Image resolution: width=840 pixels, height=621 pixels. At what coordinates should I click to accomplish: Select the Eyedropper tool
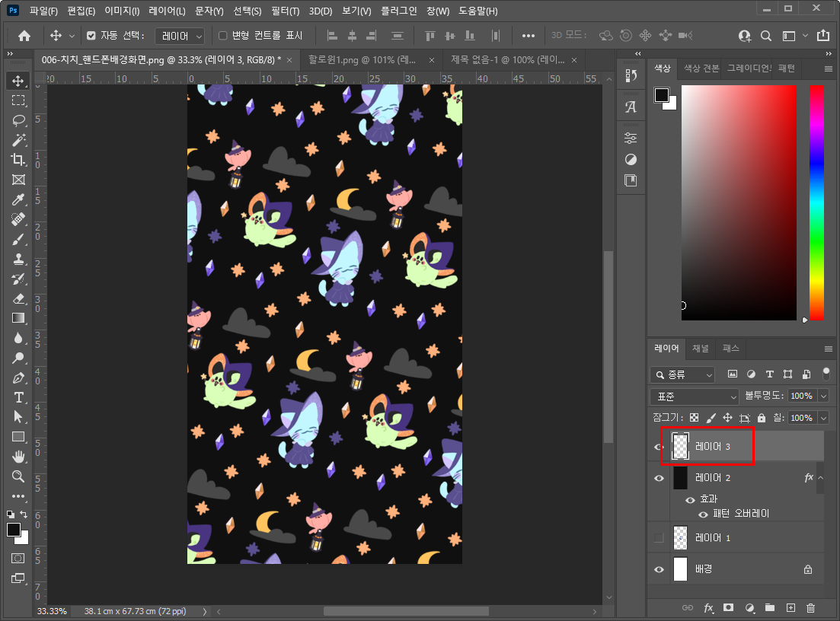(18, 199)
